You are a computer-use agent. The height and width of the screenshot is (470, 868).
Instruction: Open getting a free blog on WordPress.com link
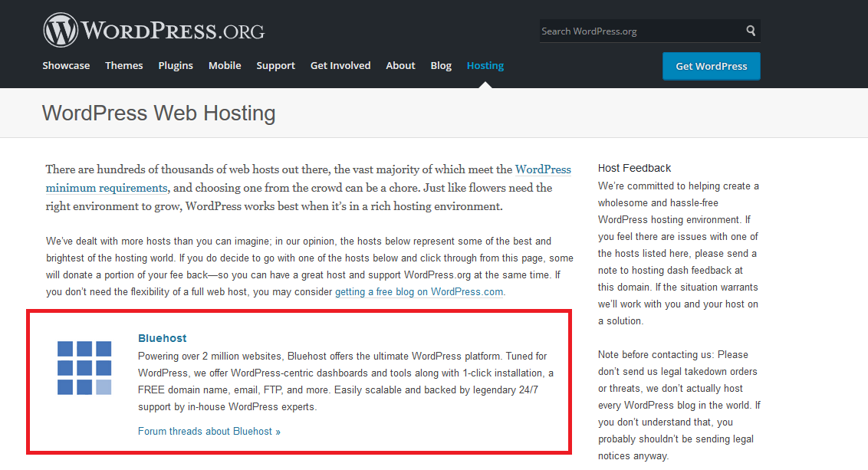click(x=419, y=292)
